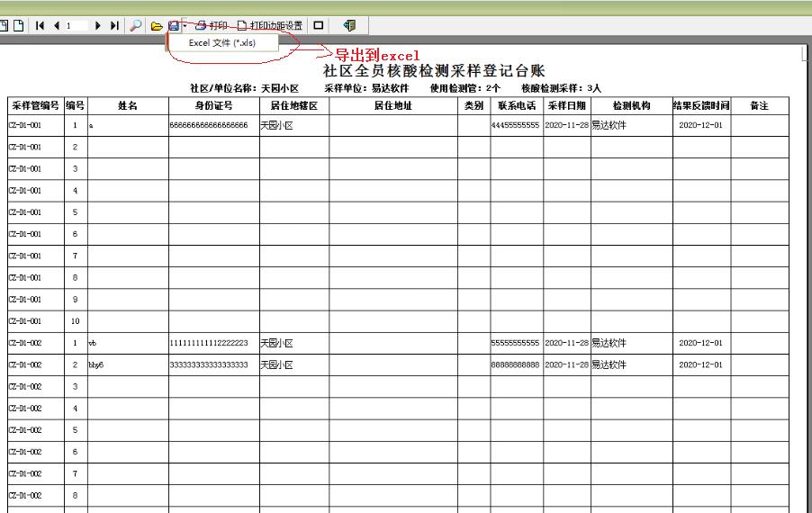Select the cell containing bby6 name
Image resolution: width=812 pixels, height=513 pixels.
point(128,364)
